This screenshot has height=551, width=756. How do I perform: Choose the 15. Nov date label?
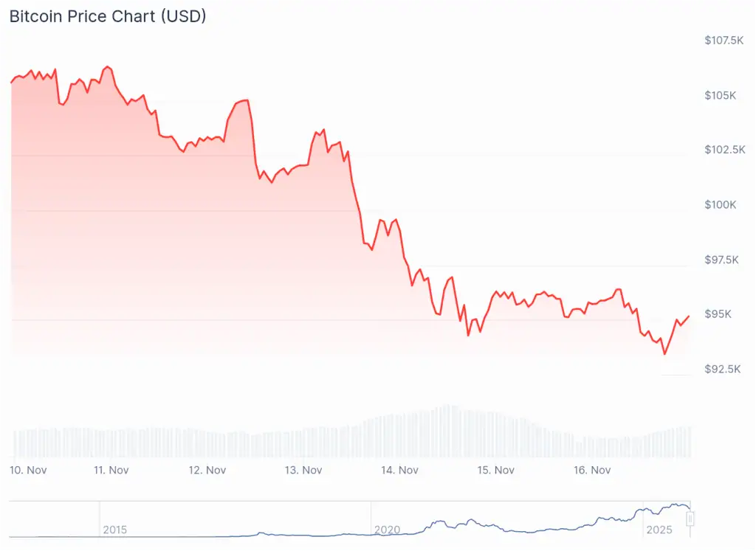click(x=496, y=470)
